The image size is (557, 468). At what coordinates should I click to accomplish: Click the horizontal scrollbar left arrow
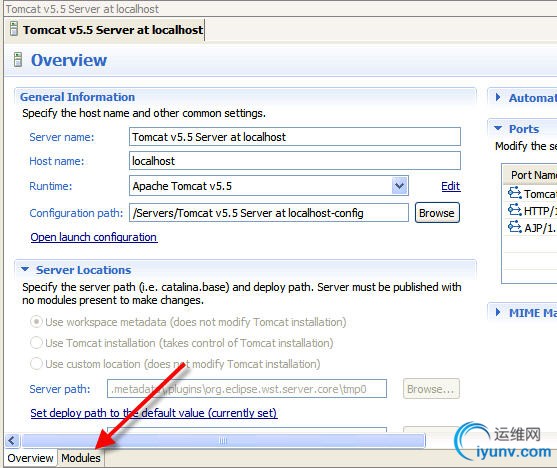12,441
